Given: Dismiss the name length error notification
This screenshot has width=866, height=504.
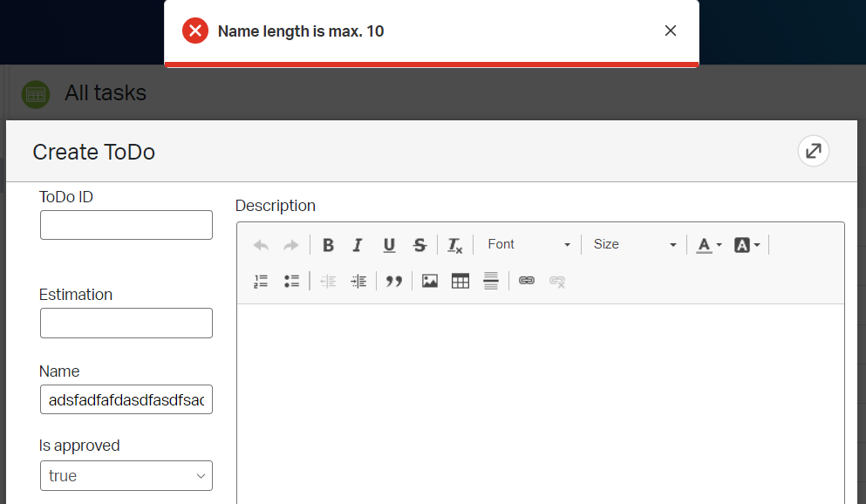Looking at the screenshot, I should (x=671, y=31).
